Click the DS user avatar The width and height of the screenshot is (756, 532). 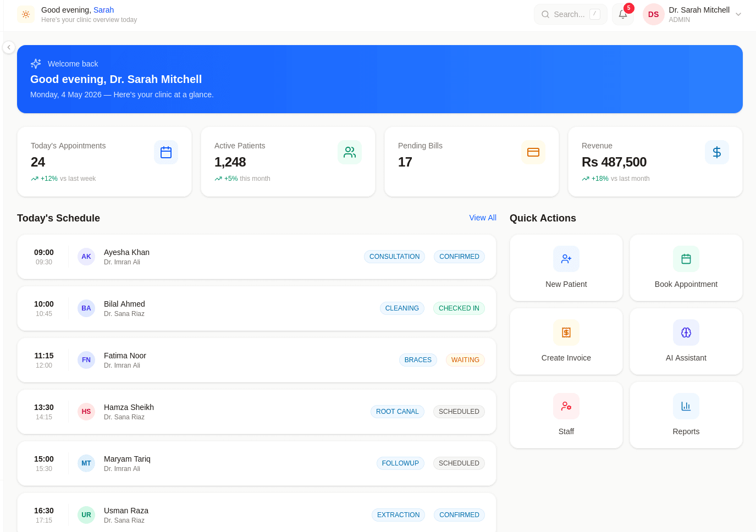point(653,14)
